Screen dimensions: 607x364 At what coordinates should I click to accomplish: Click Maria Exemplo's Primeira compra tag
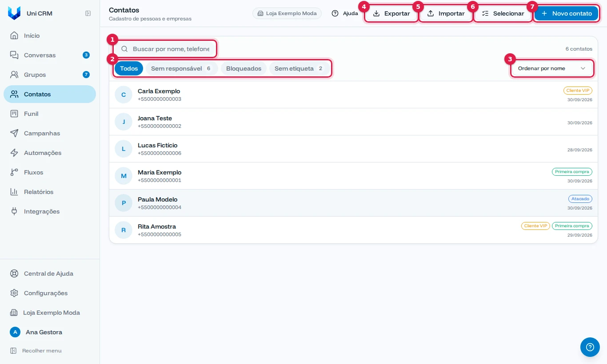point(572,172)
